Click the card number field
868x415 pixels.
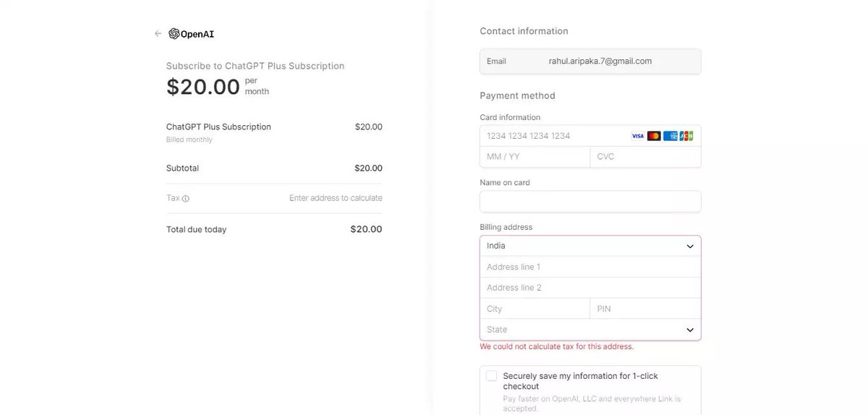553,136
